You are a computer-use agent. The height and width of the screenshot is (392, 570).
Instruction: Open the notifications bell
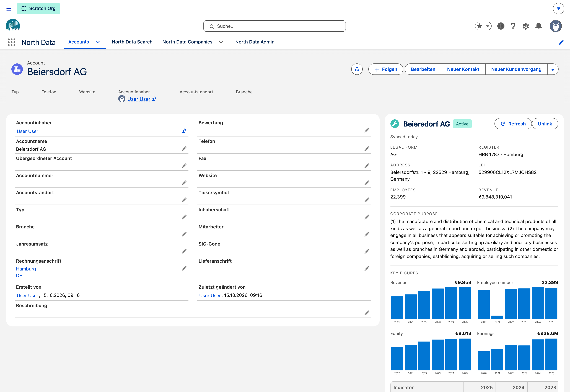tap(539, 26)
